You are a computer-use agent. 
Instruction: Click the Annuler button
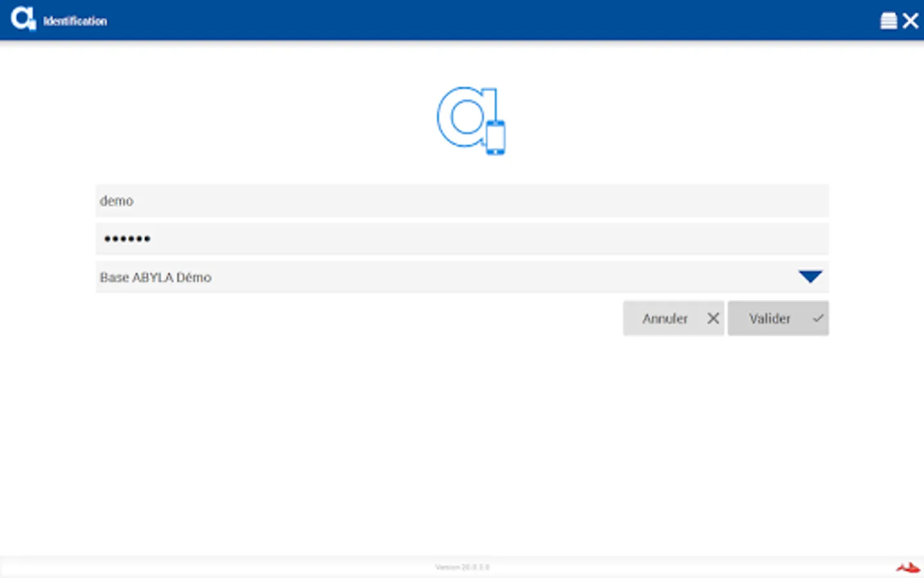(x=674, y=319)
